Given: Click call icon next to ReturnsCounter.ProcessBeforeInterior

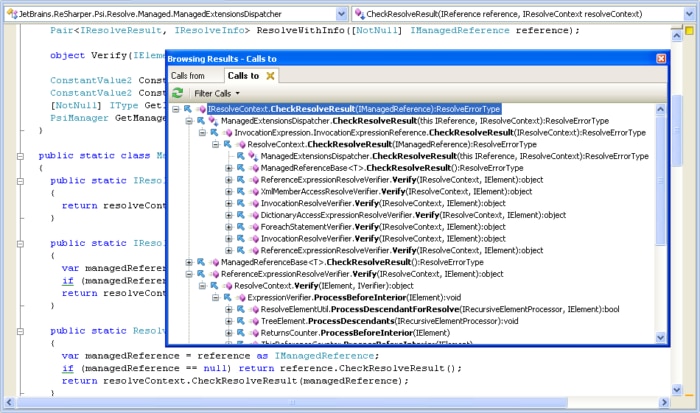Looking at the screenshot, I should (x=240, y=333).
